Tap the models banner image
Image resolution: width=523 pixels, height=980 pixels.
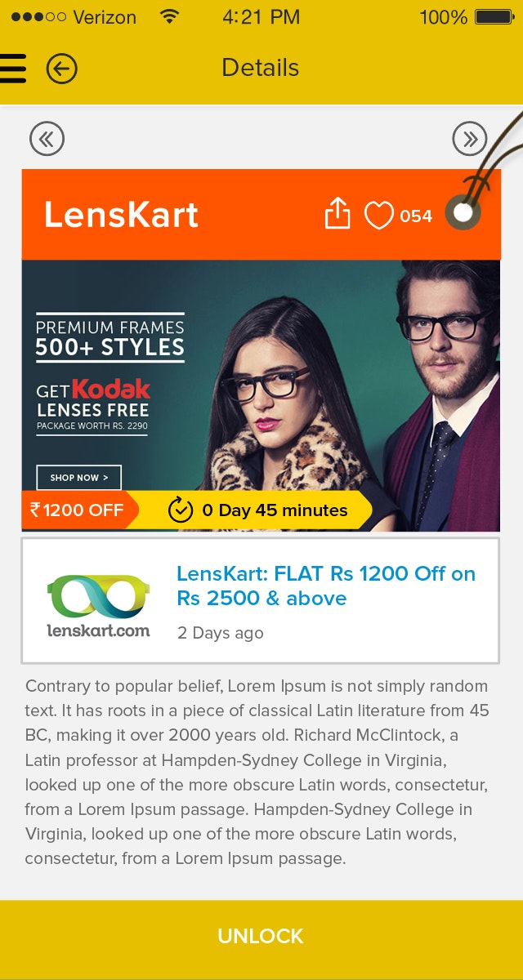coord(261,395)
